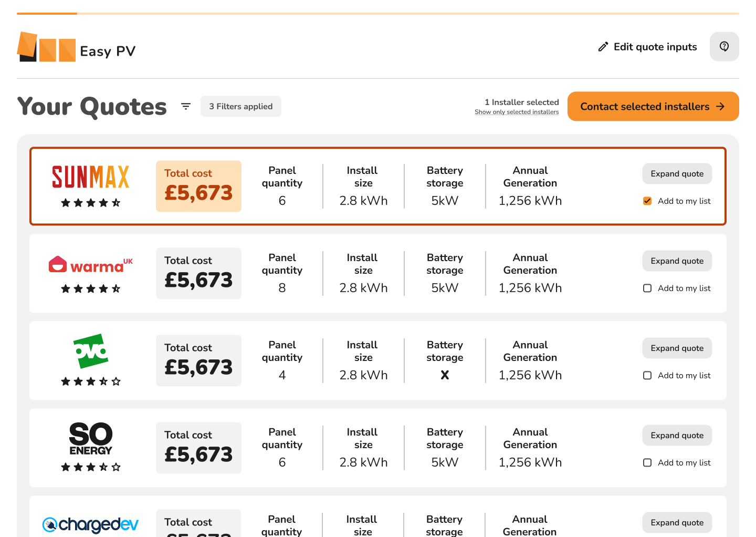Expand quote for SO Energy

pos(677,436)
